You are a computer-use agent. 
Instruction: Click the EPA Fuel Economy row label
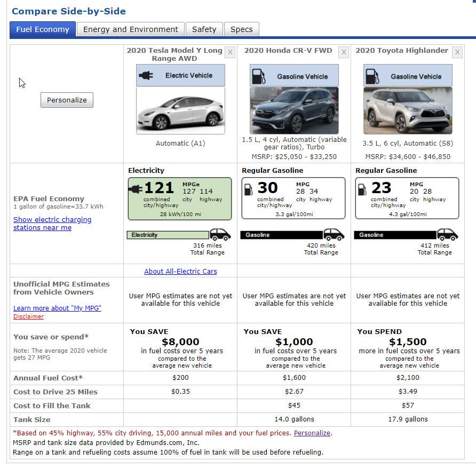[x=49, y=199]
